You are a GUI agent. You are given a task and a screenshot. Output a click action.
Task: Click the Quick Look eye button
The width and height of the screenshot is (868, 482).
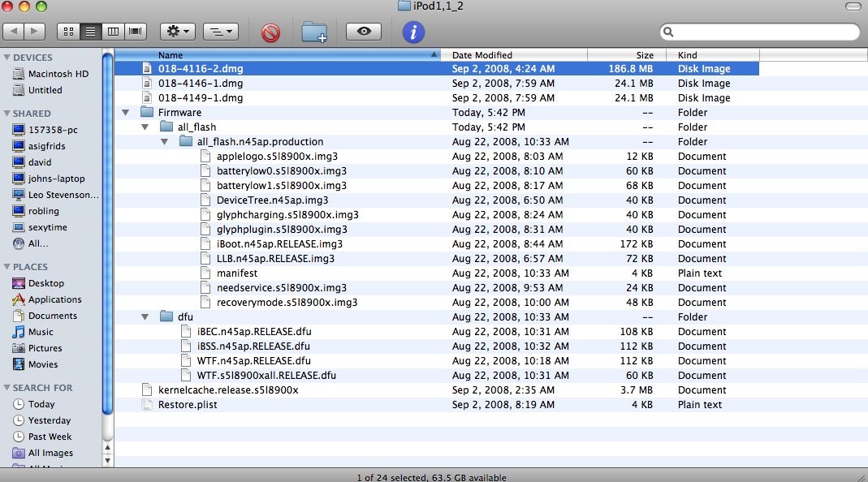[364, 32]
